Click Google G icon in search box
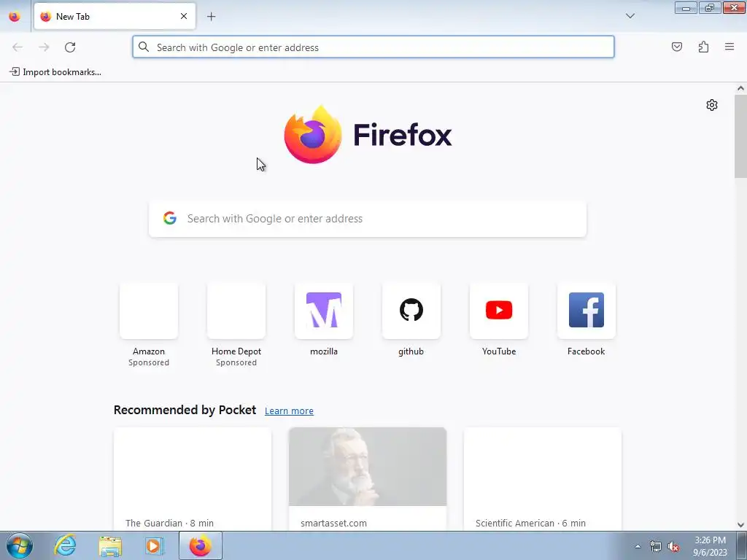The height and width of the screenshot is (560, 747). click(169, 218)
